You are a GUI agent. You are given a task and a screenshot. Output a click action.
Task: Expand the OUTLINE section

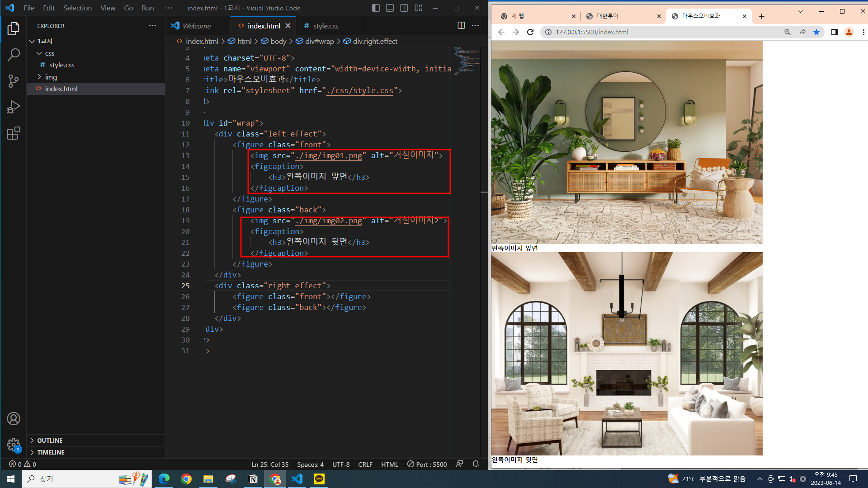(50, 441)
